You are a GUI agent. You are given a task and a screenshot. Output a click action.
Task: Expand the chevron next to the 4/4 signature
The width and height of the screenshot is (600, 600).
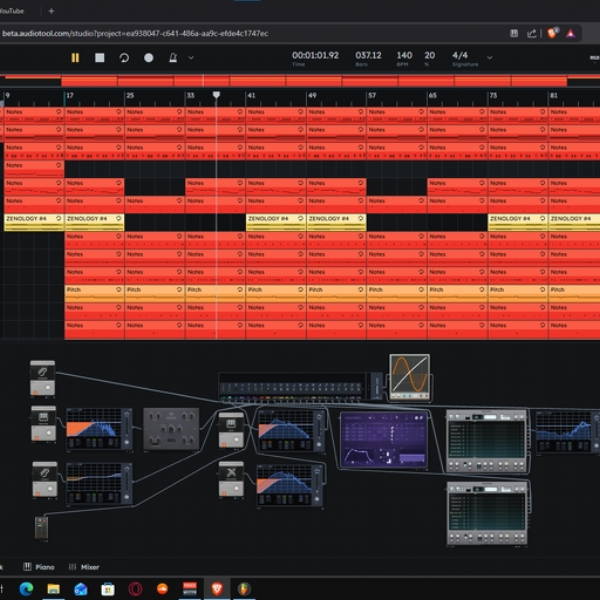click(x=489, y=58)
